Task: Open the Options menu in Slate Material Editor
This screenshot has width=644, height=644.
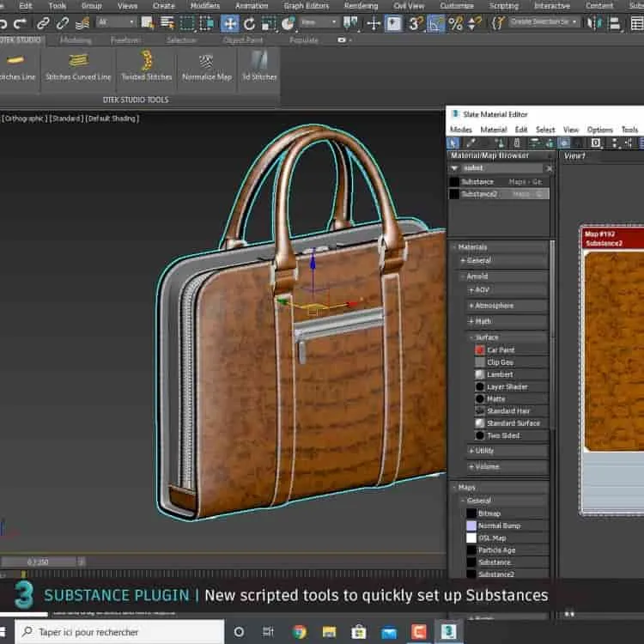Action: [x=599, y=130]
